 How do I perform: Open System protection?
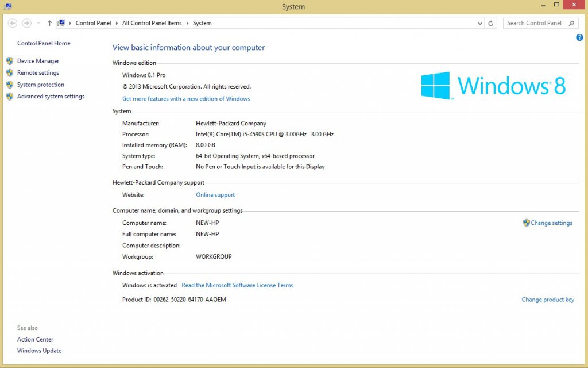tap(41, 85)
